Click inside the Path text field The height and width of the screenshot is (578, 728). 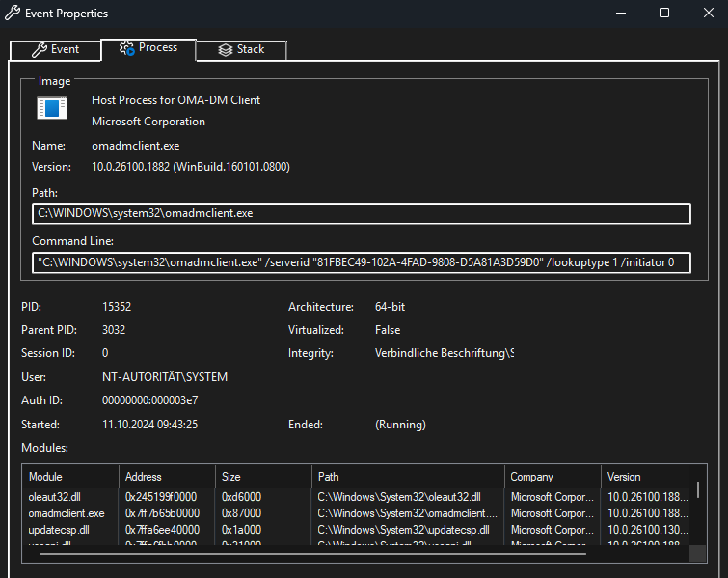tap(362, 213)
